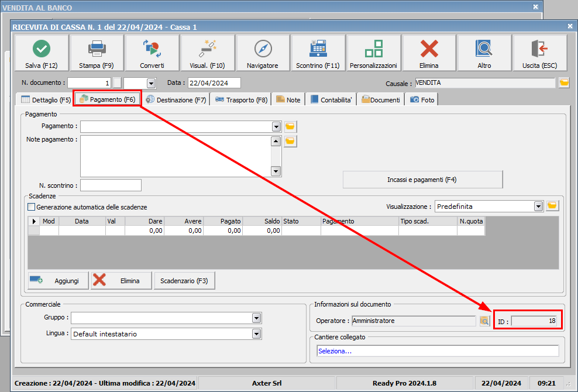The width and height of the screenshot is (578, 392).
Task: Select the Pagamento (F6) tab
Action: click(x=108, y=99)
